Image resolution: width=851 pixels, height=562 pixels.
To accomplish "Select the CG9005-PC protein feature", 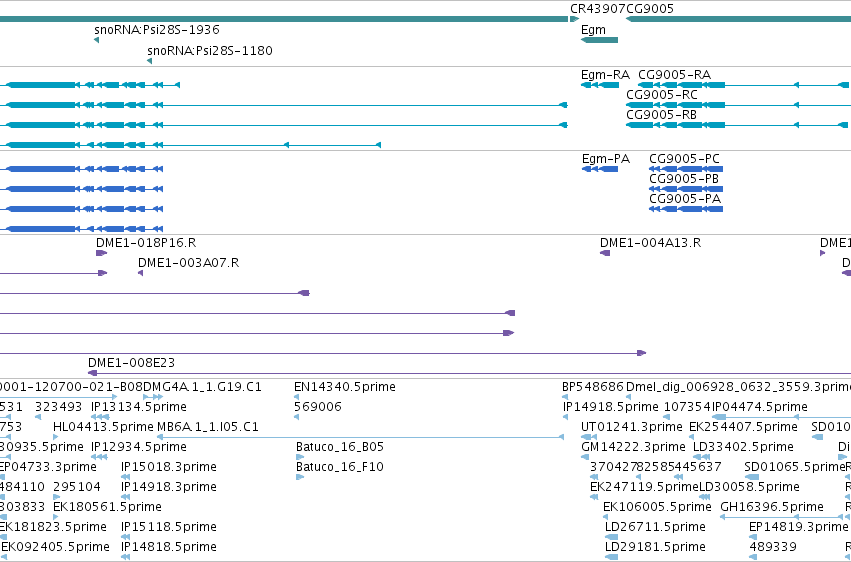I will [686, 169].
